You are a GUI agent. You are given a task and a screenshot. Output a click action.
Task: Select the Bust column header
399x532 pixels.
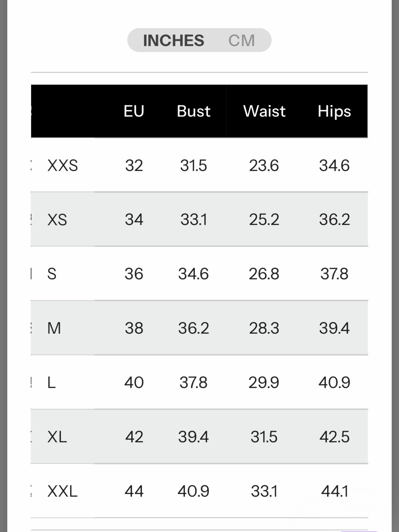[x=194, y=111]
